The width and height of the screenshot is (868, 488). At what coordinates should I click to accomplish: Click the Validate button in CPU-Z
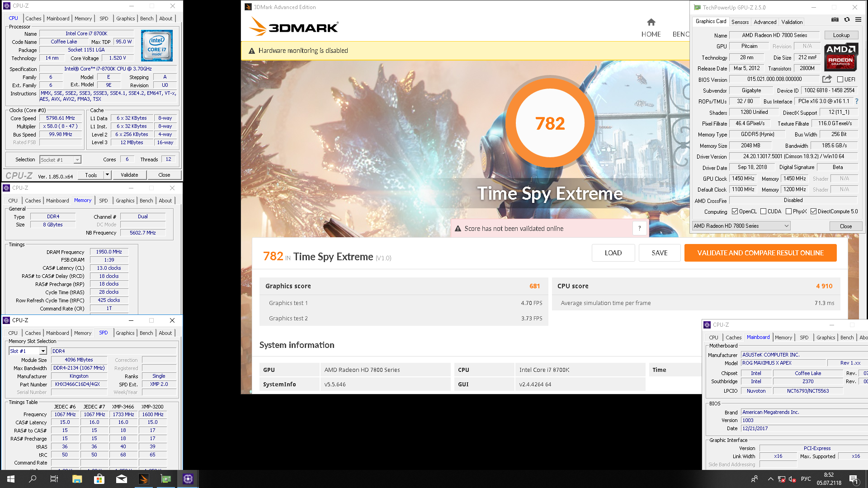[x=129, y=175]
